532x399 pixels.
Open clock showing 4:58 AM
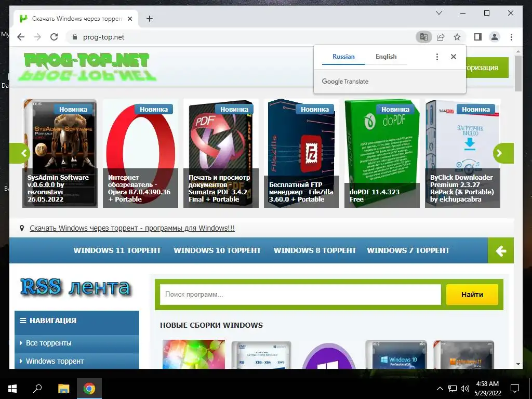[x=487, y=389]
